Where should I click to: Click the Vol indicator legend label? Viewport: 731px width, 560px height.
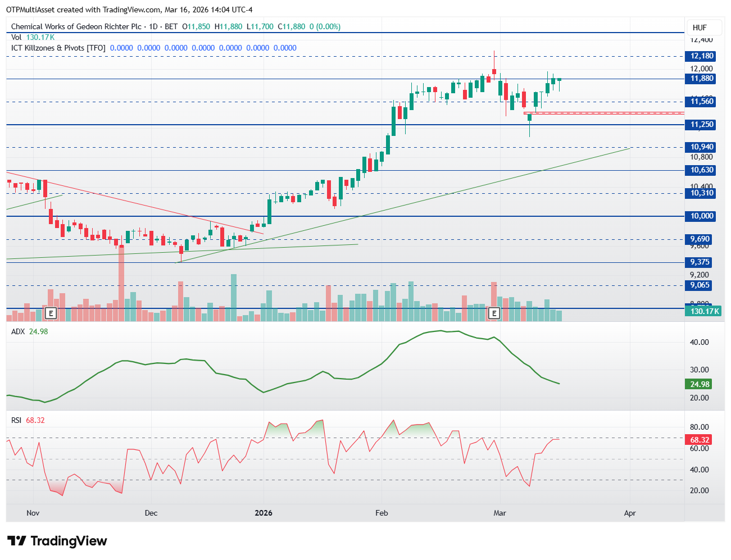[x=16, y=37]
